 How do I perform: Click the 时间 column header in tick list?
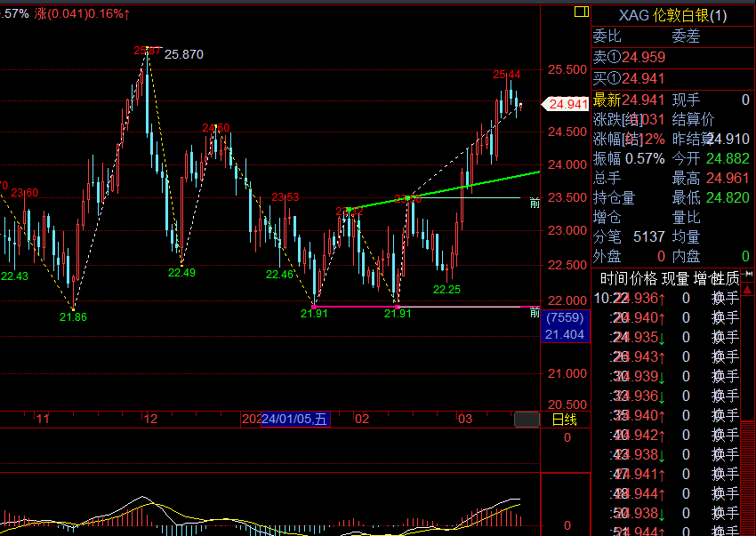tap(615, 278)
